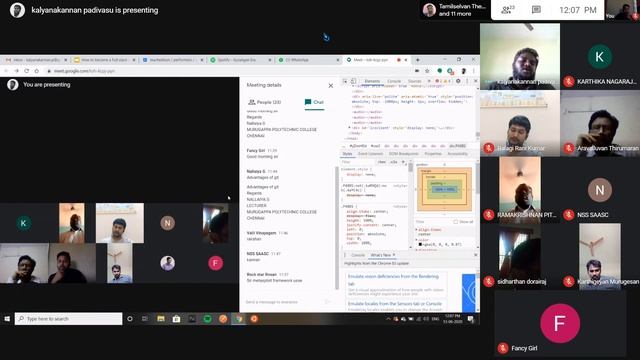Select the Styles sub-tab in DevTools
Image resolution: width=640 pixels, height=360 pixels.
click(347, 154)
